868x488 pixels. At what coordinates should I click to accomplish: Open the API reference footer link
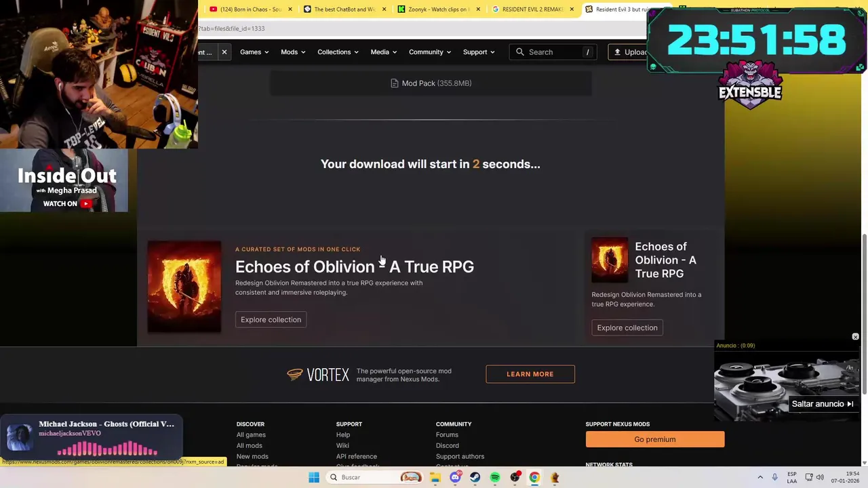356,457
